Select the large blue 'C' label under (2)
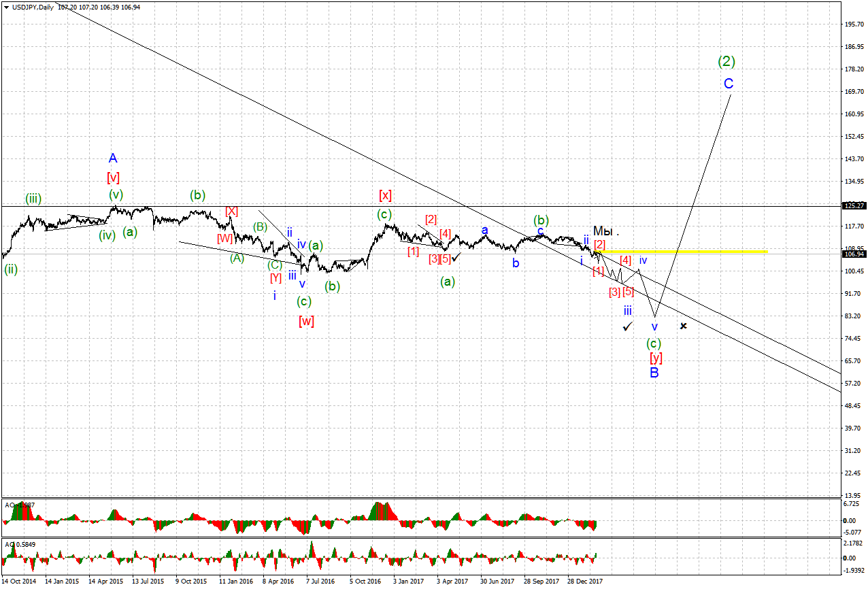The width and height of the screenshot is (868, 589). point(729,84)
